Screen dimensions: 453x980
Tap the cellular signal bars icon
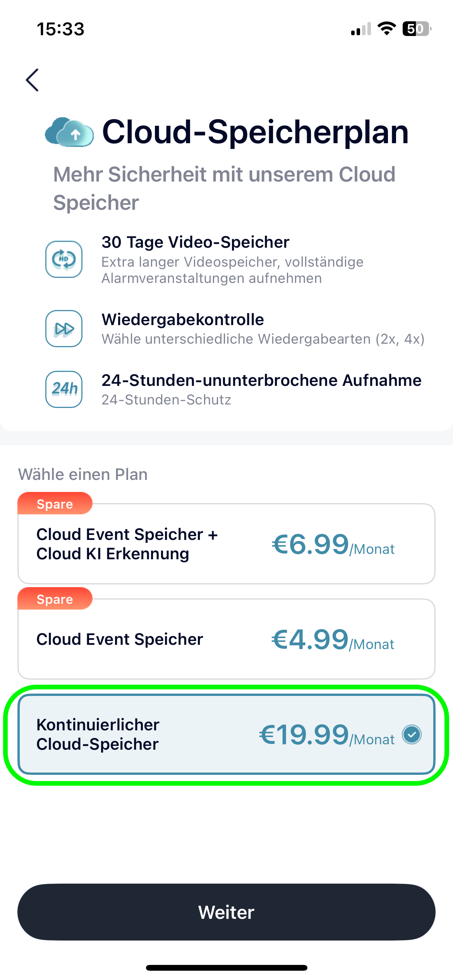pos(361,29)
